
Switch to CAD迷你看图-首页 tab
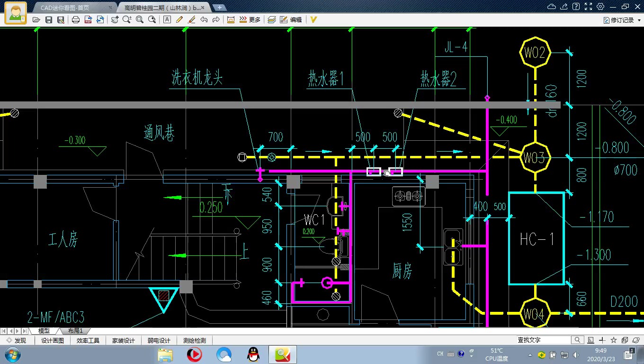(71, 8)
